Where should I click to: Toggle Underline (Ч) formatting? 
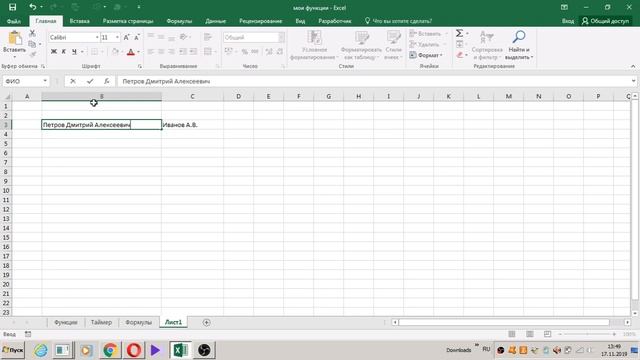coord(74,51)
